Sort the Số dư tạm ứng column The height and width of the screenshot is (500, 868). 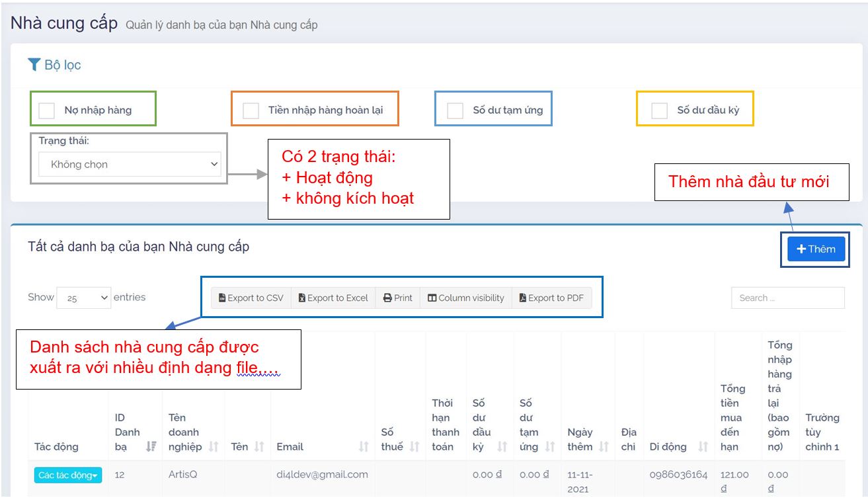pyautogui.click(x=549, y=447)
